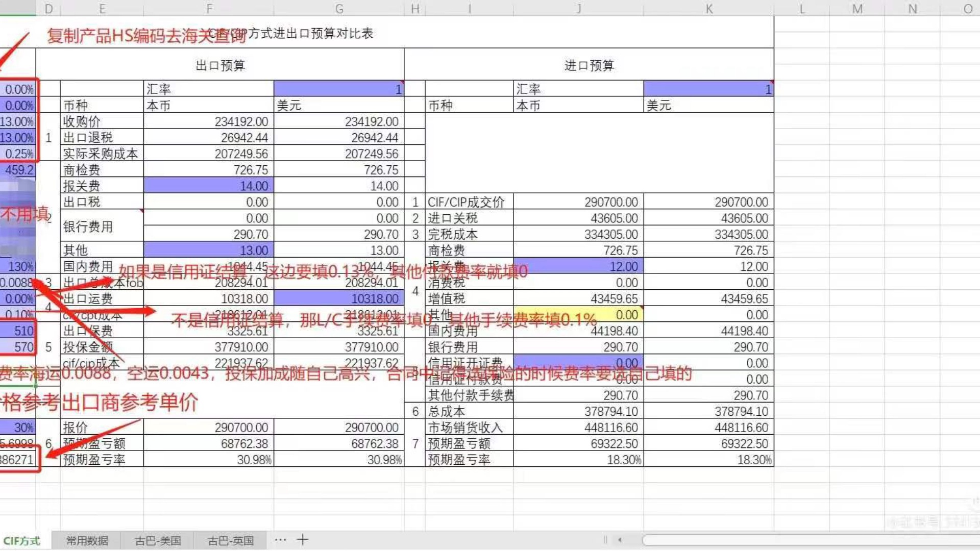Viewport: 980px width, 551px height.
Task: Open the more sheets ellipsis menu
Action: coord(280,540)
